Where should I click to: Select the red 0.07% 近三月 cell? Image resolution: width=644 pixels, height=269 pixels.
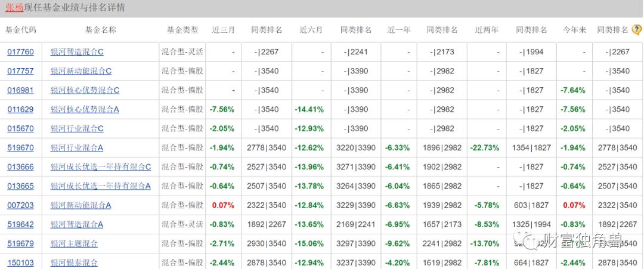pyautogui.click(x=224, y=205)
